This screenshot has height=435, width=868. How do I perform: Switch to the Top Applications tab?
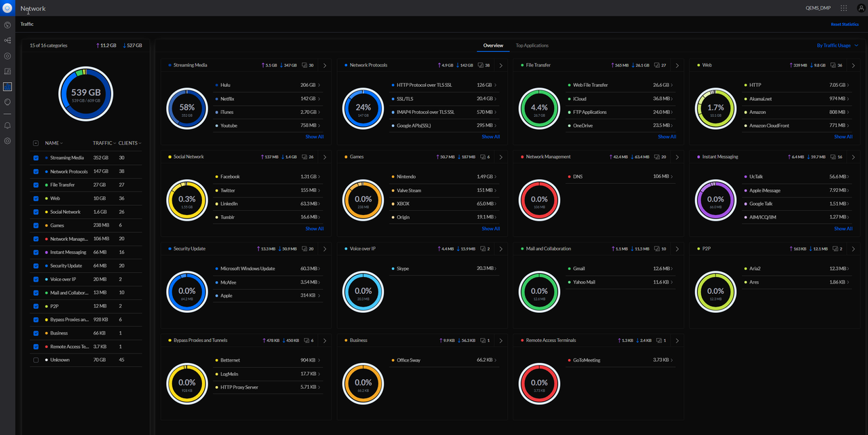point(532,45)
